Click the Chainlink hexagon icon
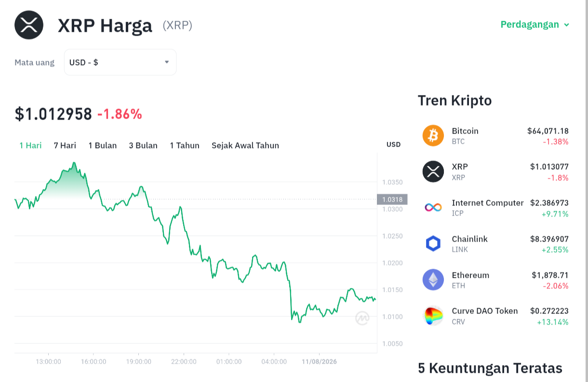Screen dimensions: 588x382 point(433,244)
